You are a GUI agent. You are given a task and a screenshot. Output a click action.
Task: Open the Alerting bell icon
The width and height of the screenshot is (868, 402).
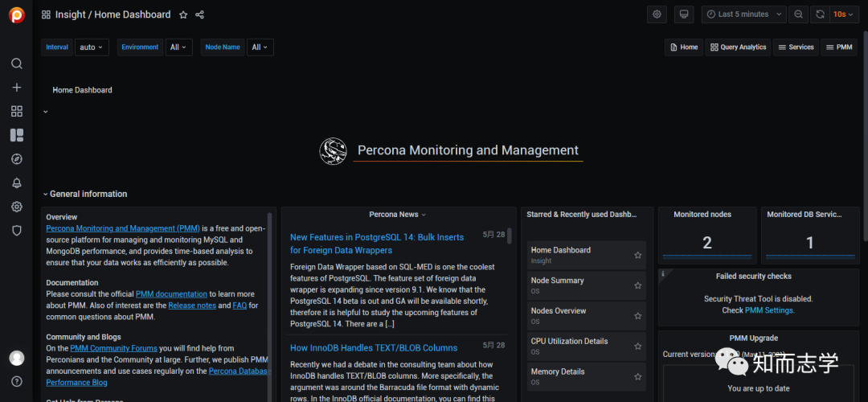tap(16, 183)
